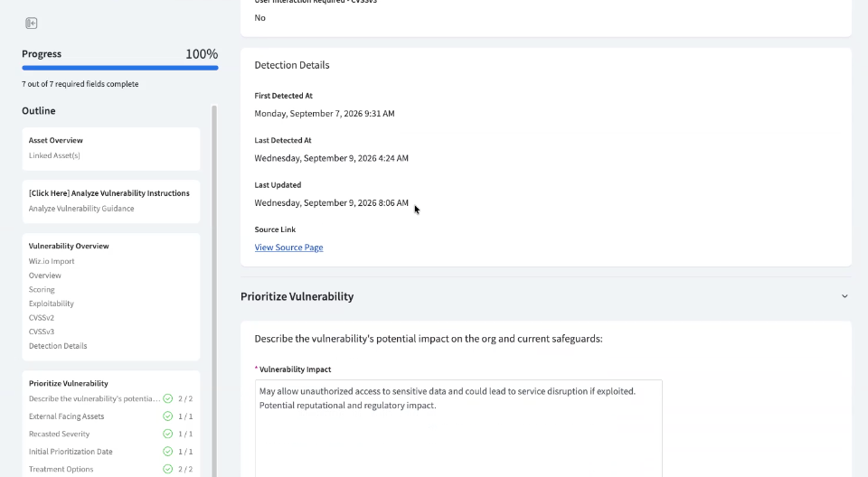Go to Overview outline item

tap(45, 276)
